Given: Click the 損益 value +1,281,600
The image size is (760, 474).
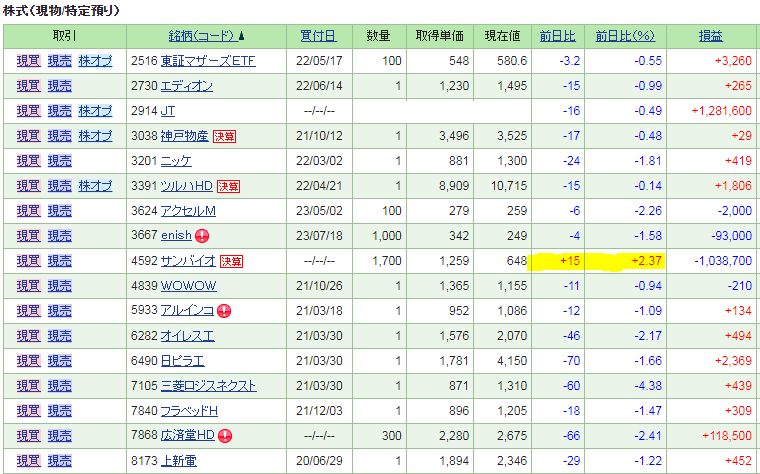Looking at the screenshot, I should coord(721,111).
